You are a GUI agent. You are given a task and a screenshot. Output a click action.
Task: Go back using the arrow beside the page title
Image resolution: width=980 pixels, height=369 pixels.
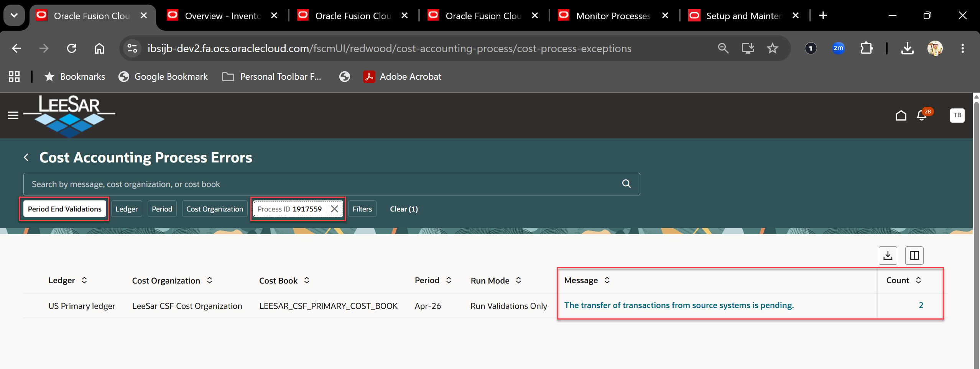tap(26, 157)
